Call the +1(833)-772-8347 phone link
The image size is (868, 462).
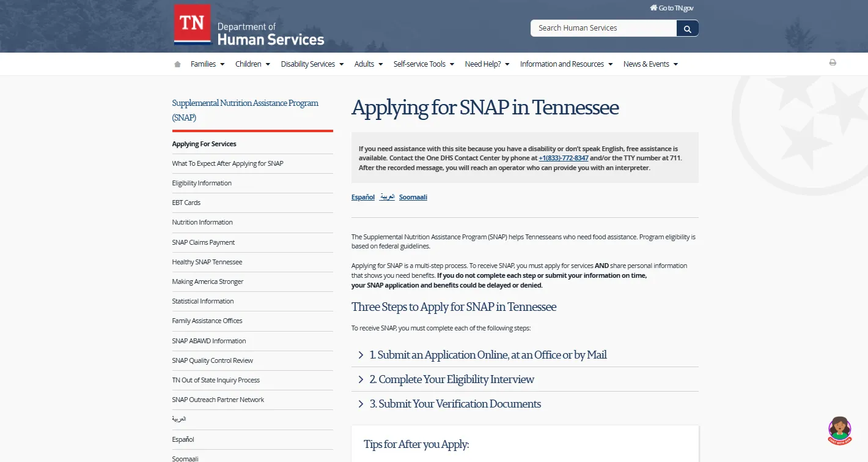pyautogui.click(x=564, y=158)
